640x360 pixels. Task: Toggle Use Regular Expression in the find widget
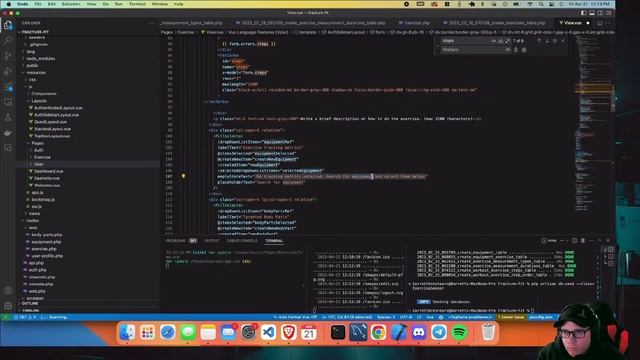(507, 41)
